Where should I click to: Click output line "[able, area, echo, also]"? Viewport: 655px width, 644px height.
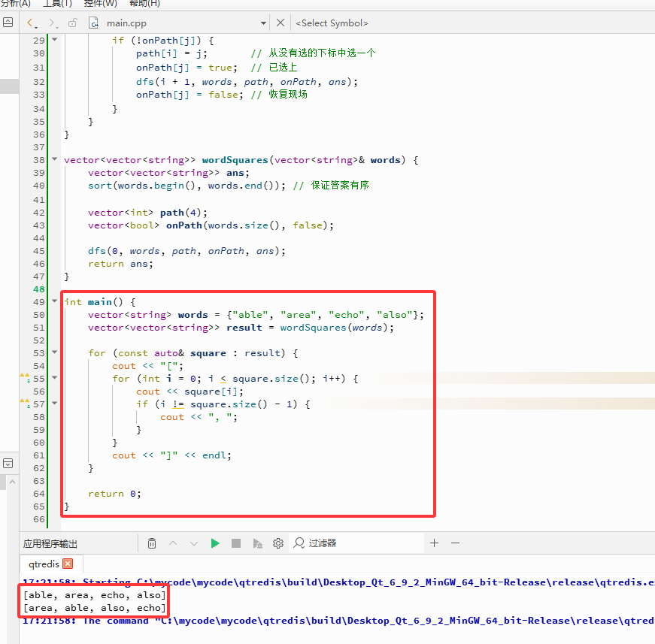click(x=95, y=594)
